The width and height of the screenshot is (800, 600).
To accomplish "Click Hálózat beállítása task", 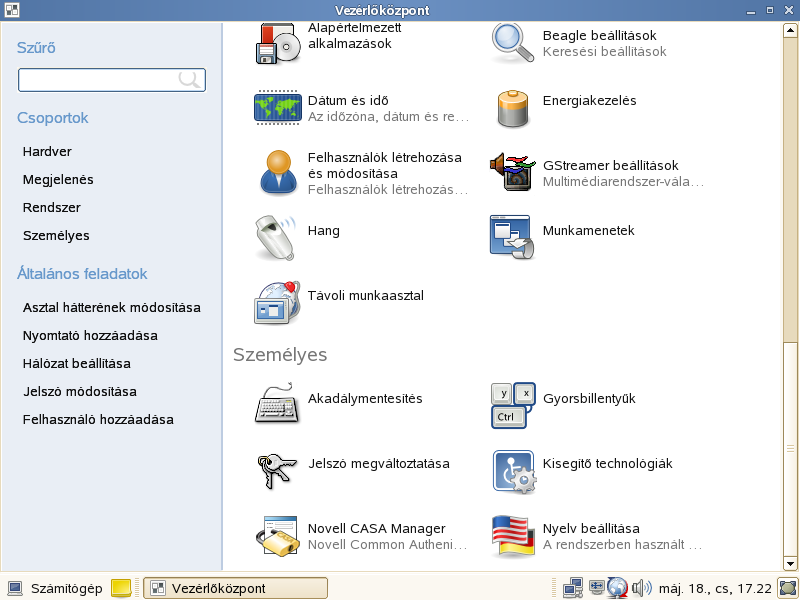I will click(77, 364).
